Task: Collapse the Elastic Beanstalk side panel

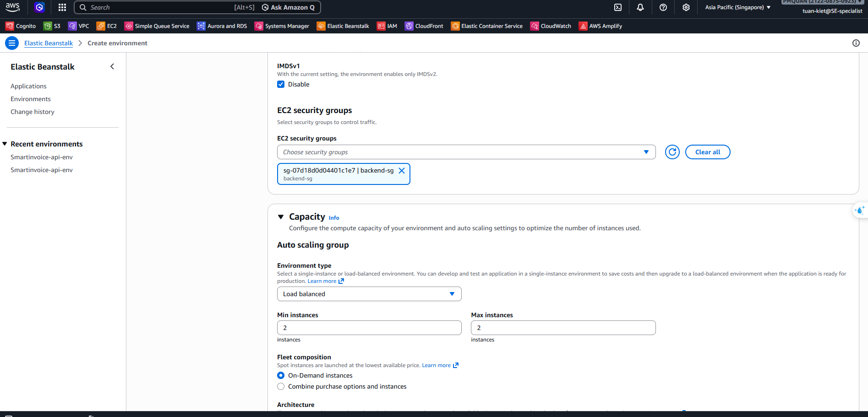Action: click(x=112, y=67)
